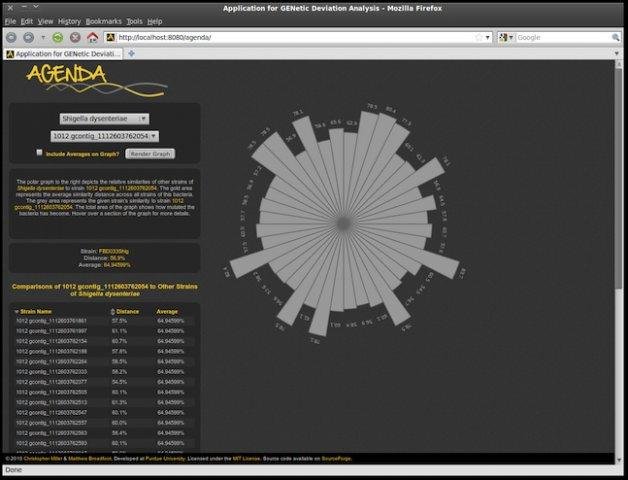
Task: Click the Done status bar text
Action: click(x=13, y=470)
